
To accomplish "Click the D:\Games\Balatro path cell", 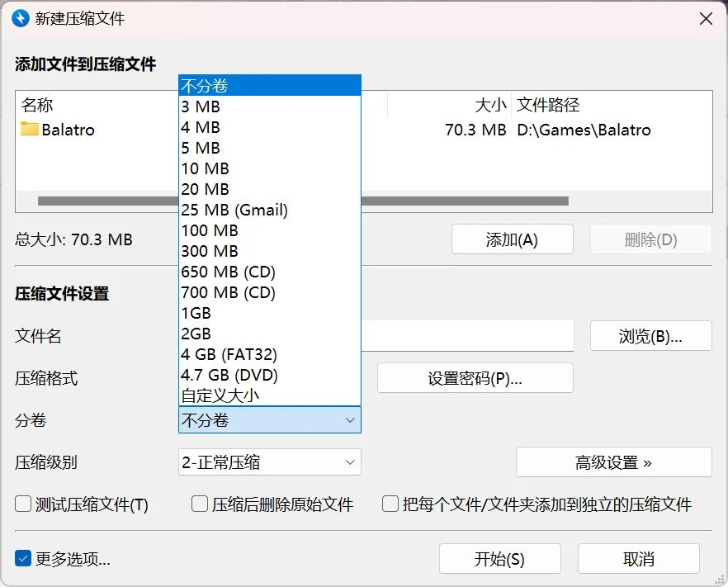I will click(x=584, y=130).
